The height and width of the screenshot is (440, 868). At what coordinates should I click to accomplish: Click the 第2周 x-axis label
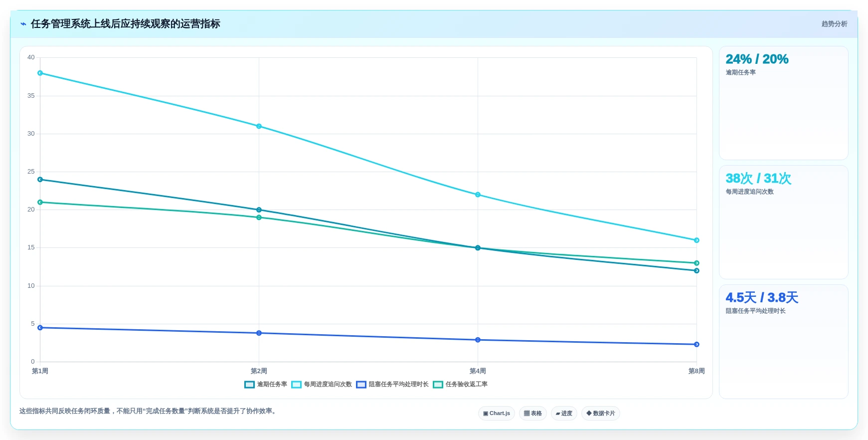[259, 371]
